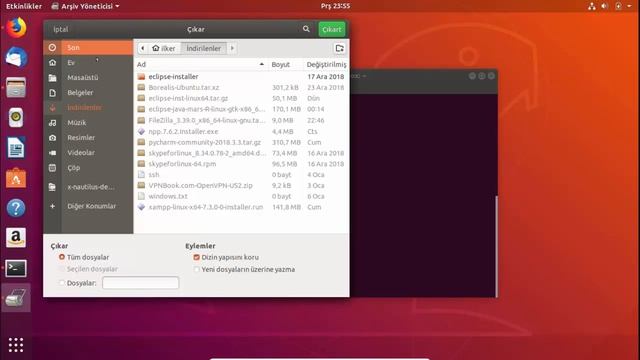Select the skypeforlinux_8.34.0.78-2_amd64 file row
Screen dimensions: 640x360
[x=241, y=153]
